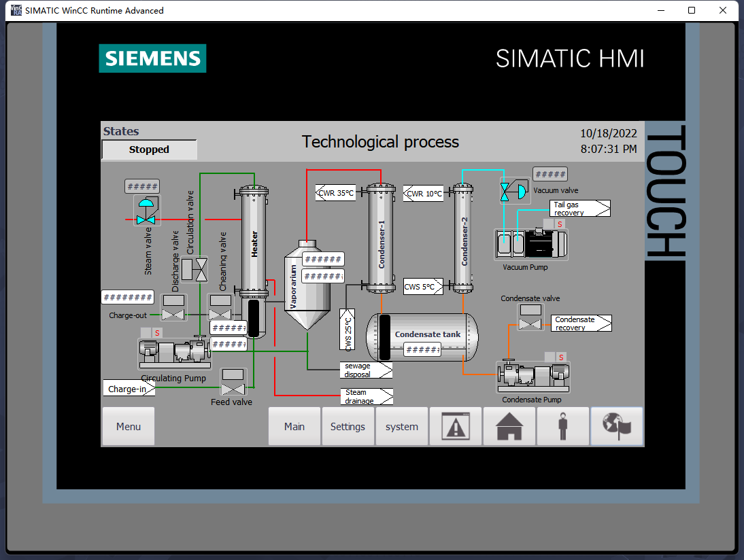Select the Circulating Pump graphic

pos(175,353)
